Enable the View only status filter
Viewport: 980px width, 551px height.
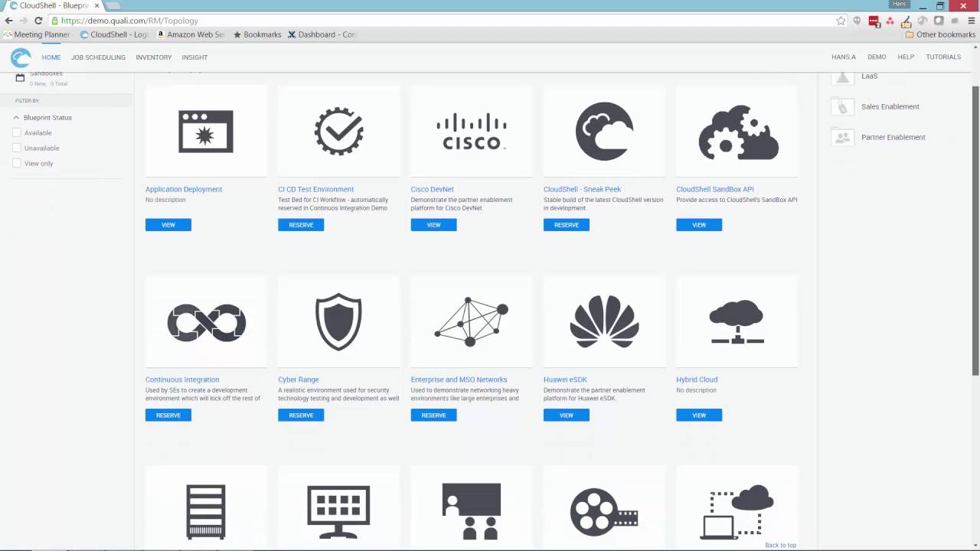[17, 163]
